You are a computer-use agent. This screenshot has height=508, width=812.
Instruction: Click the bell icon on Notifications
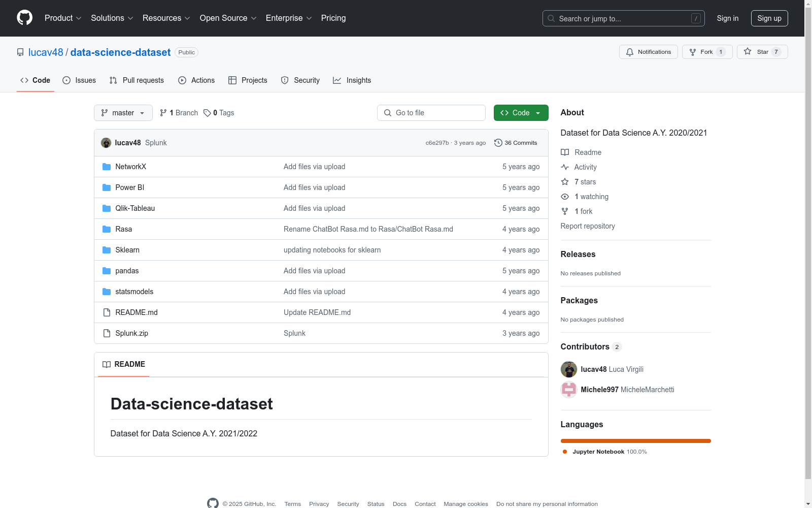coord(630,52)
